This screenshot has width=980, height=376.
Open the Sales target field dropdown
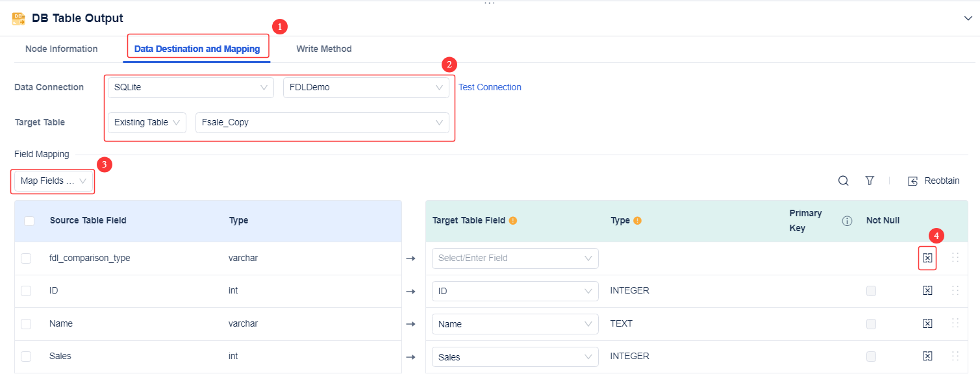pos(515,357)
